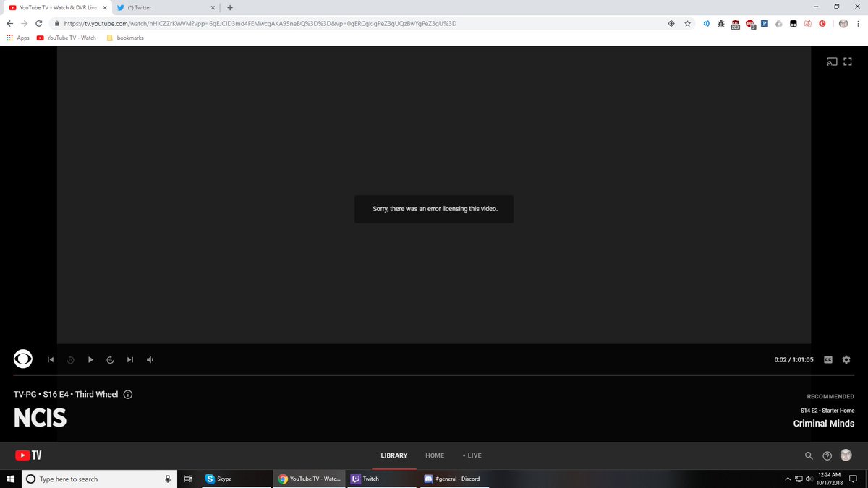Open player settings gear

coord(846,359)
